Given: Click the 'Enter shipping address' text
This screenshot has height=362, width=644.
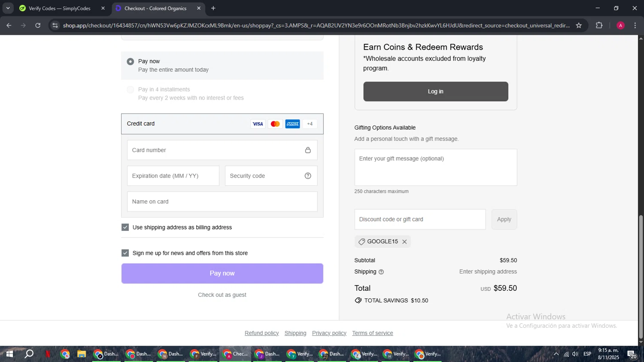Looking at the screenshot, I should click(x=488, y=272).
